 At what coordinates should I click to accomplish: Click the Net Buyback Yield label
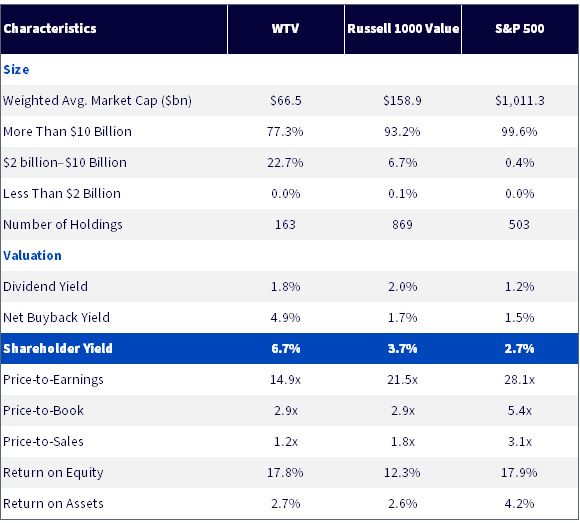tap(56, 317)
